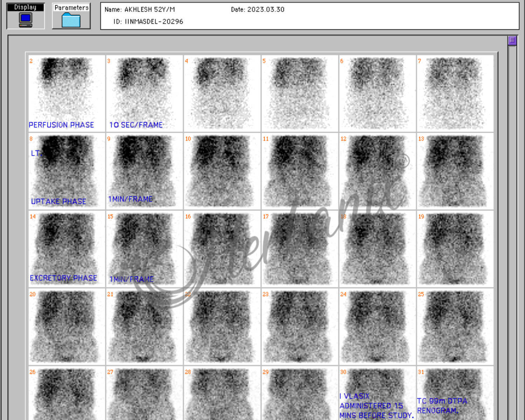Select image frame number 7
The width and height of the screenshot is (525, 420).
point(455,93)
